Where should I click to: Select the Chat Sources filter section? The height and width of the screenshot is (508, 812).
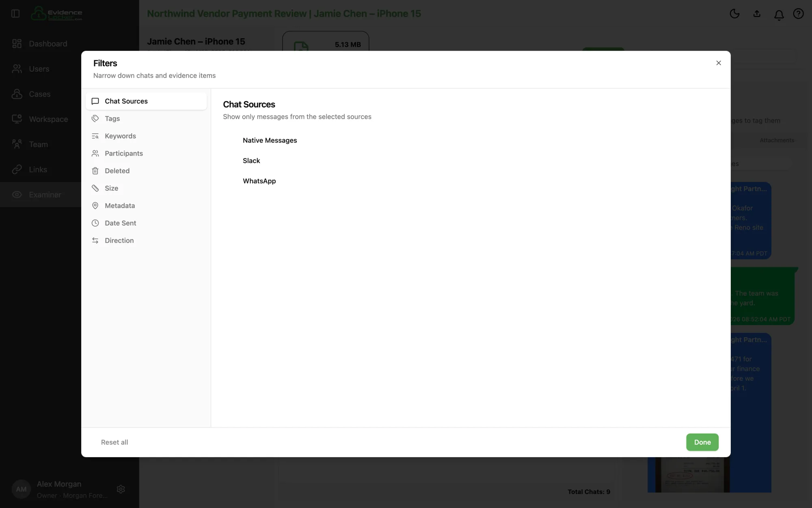pos(146,101)
